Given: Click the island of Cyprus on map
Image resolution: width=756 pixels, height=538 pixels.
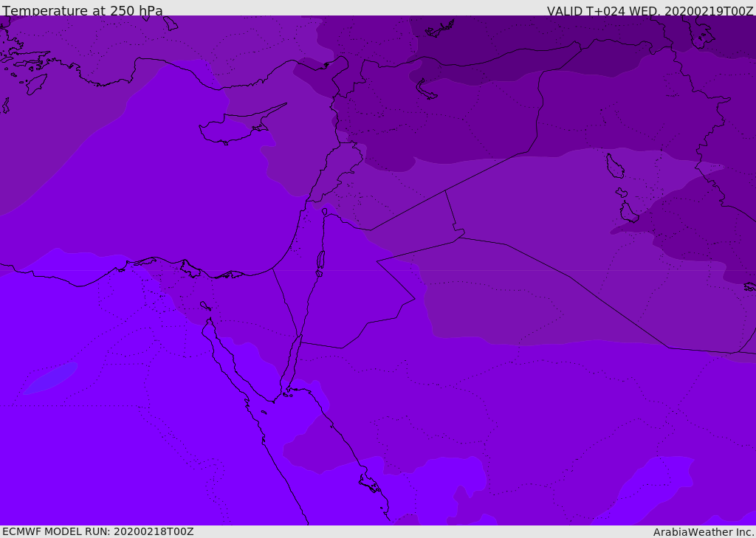Looking at the screenshot, I should click(x=242, y=125).
